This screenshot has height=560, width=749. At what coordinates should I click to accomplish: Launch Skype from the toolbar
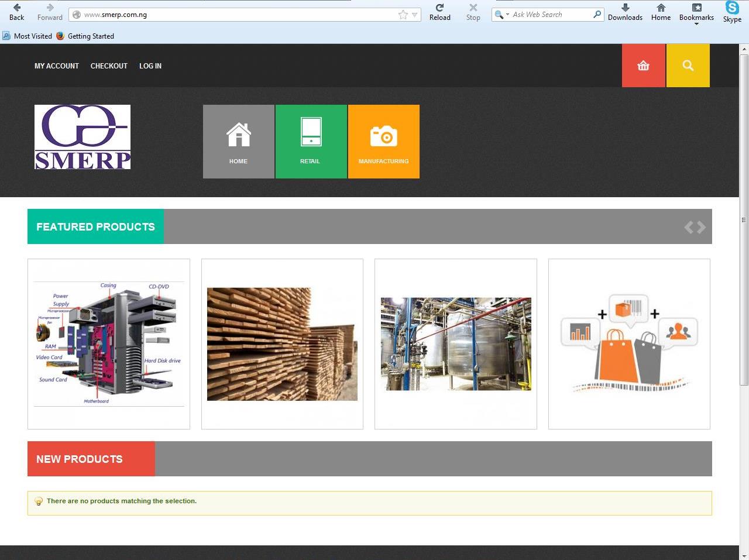tap(732, 12)
